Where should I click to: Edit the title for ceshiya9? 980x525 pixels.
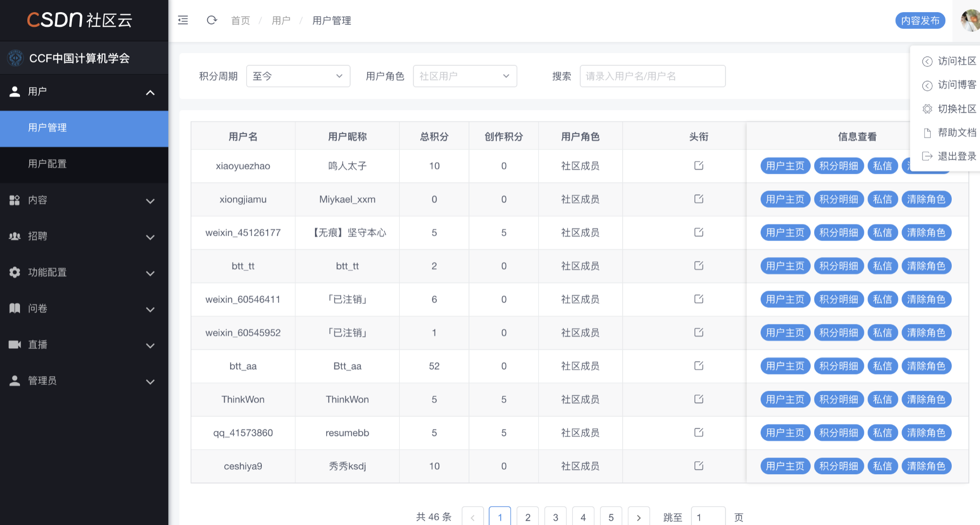699,466
